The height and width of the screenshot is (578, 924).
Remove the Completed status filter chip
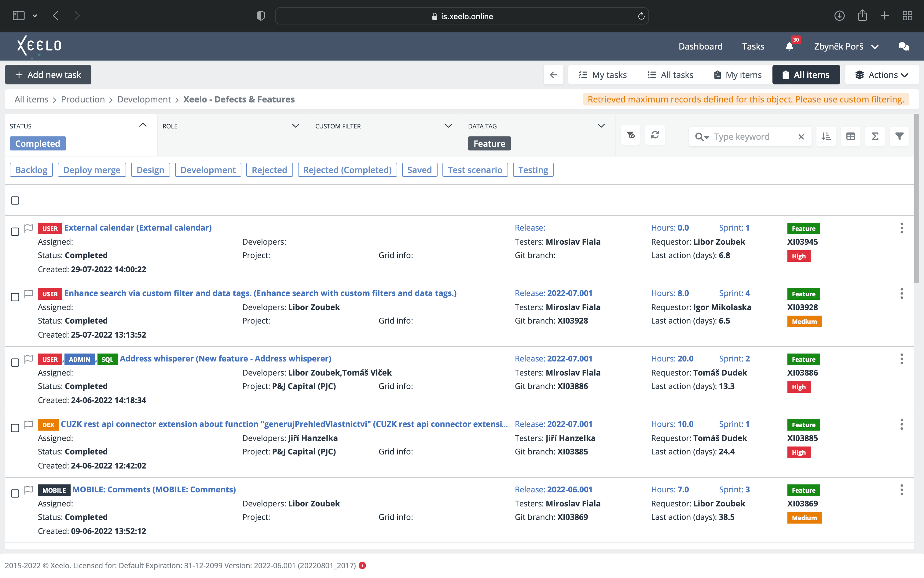coord(38,143)
